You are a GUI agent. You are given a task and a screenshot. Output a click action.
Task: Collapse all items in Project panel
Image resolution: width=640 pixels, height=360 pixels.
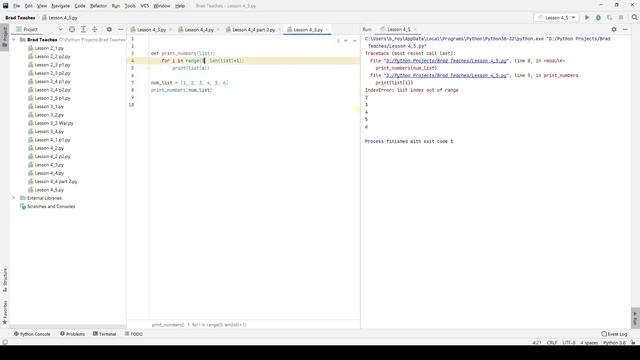point(95,29)
